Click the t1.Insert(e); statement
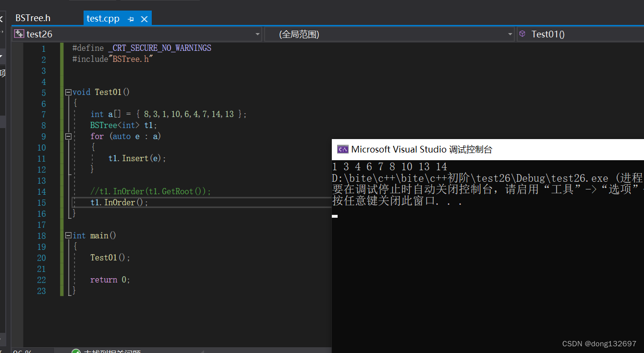The image size is (644, 353). [137, 158]
